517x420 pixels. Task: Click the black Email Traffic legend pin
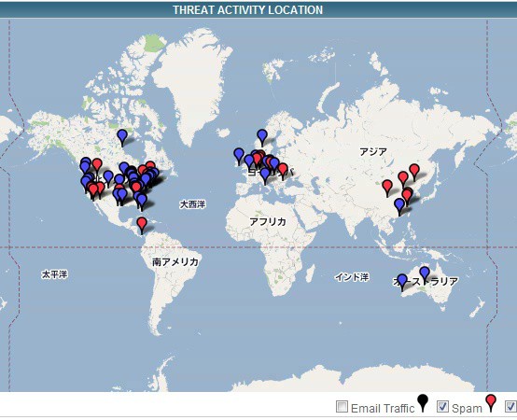click(423, 403)
